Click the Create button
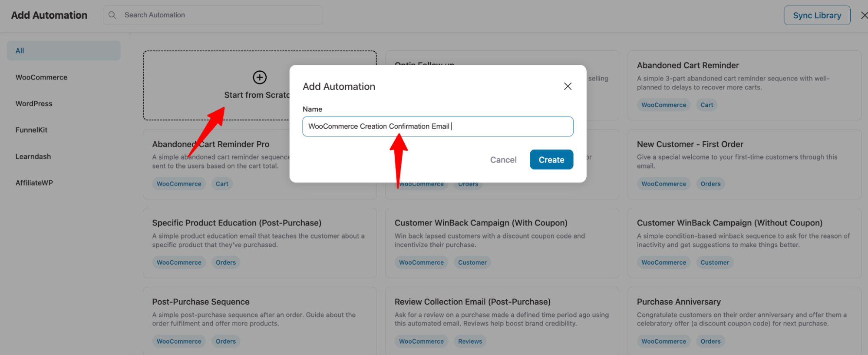The image size is (868, 355). [x=551, y=159]
